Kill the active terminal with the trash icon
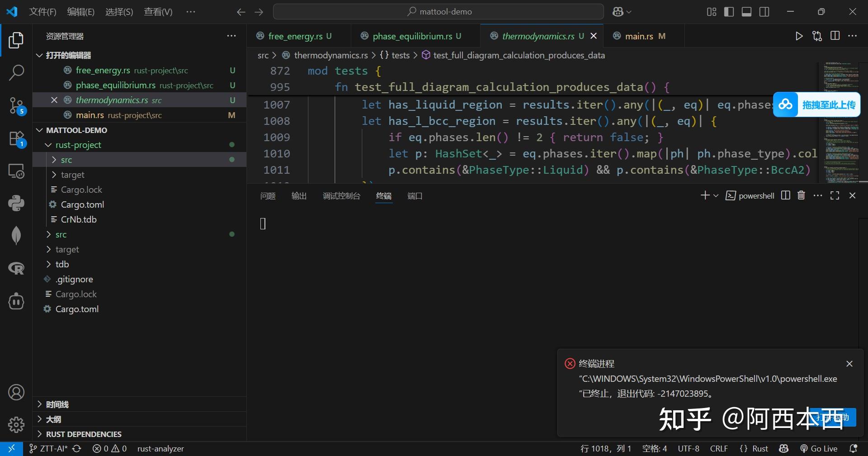 (801, 195)
